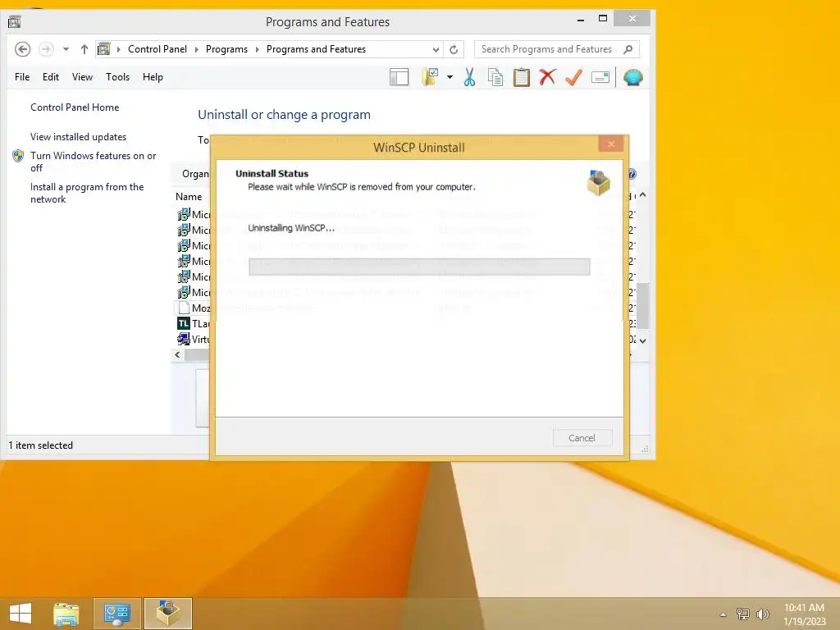840x630 pixels.
Task: Click the Paste clipboard icon
Action: pyautogui.click(x=521, y=77)
